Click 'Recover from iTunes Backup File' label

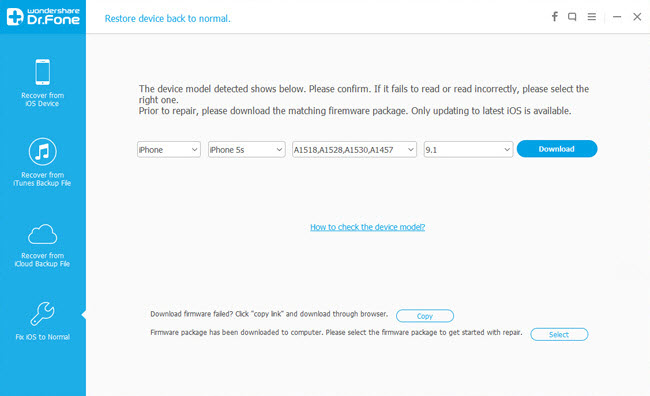(x=42, y=179)
